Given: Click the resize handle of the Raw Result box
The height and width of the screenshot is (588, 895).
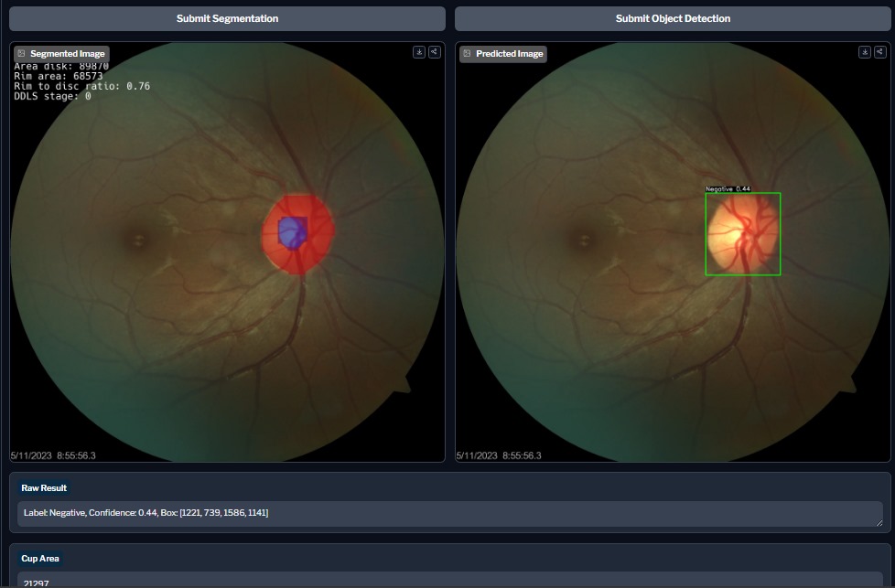Looking at the screenshot, I should click(x=877, y=524).
